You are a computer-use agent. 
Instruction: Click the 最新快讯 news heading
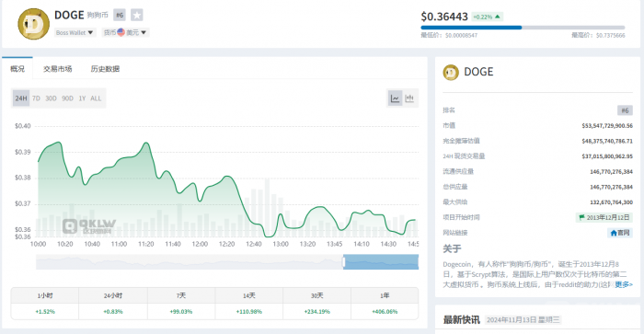[x=461, y=319]
